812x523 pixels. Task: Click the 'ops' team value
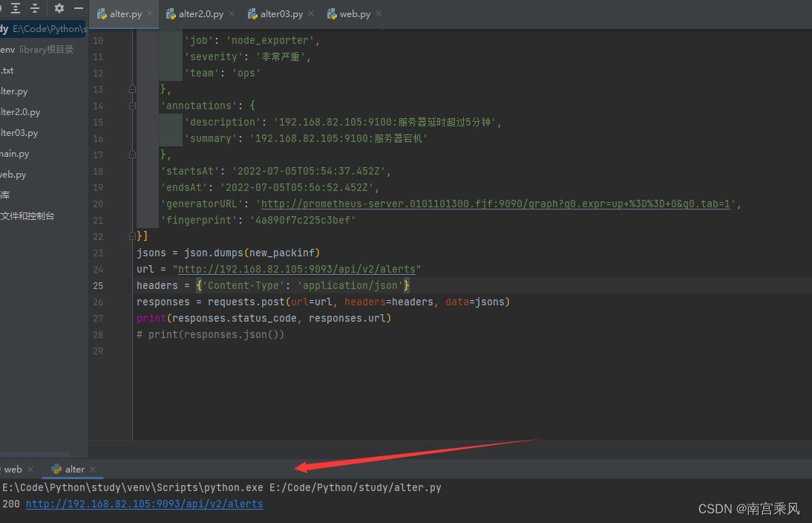click(246, 73)
